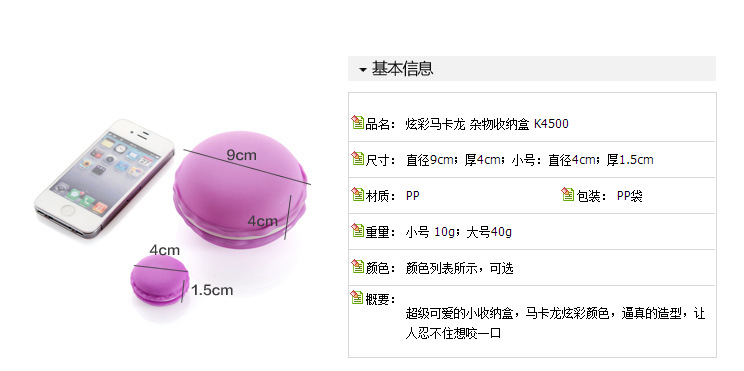Click the size text 直径9cm；厚4cm
The image size is (744, 371).
(454, 160)
